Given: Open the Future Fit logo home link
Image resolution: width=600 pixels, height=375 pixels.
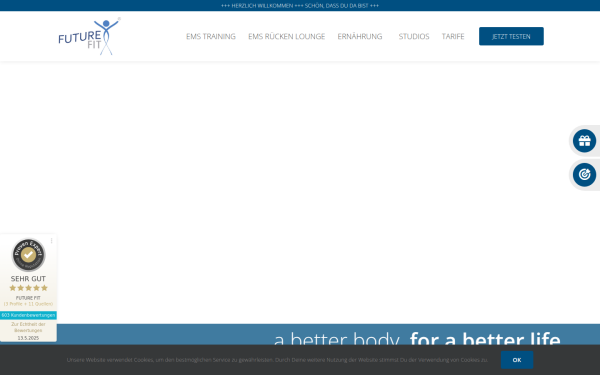Looking at the screenshot, I should click(x=90, y=37).
